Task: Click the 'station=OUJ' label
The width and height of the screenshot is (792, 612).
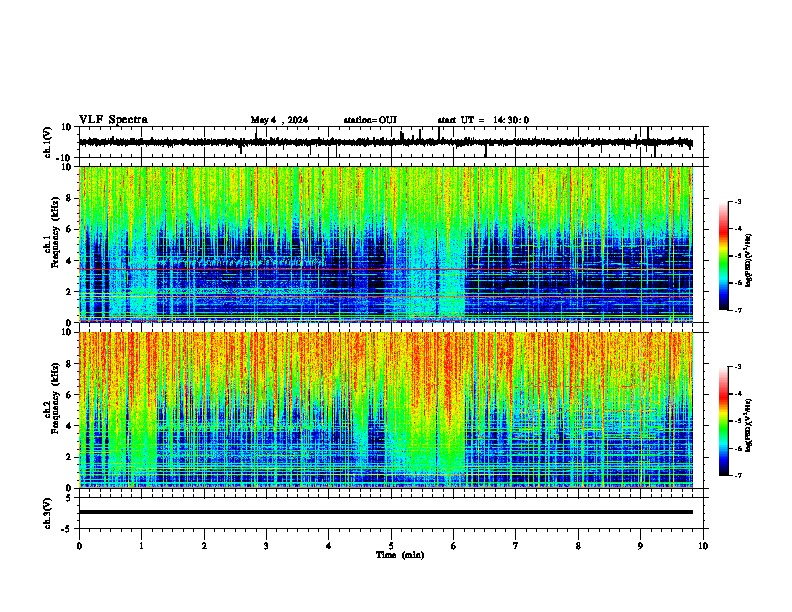Action: (x=370, y=120)
